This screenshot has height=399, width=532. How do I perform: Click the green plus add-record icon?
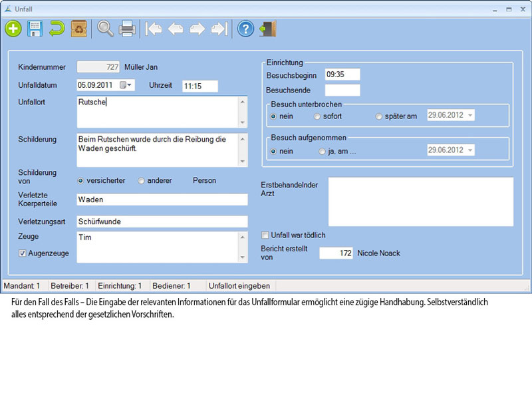pyautogui.click(x=13, y=29)
